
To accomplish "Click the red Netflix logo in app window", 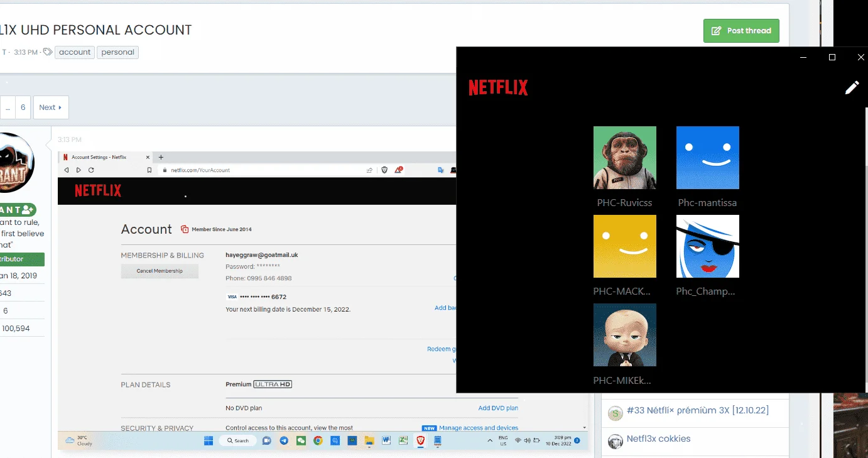I will click(498, 88).
